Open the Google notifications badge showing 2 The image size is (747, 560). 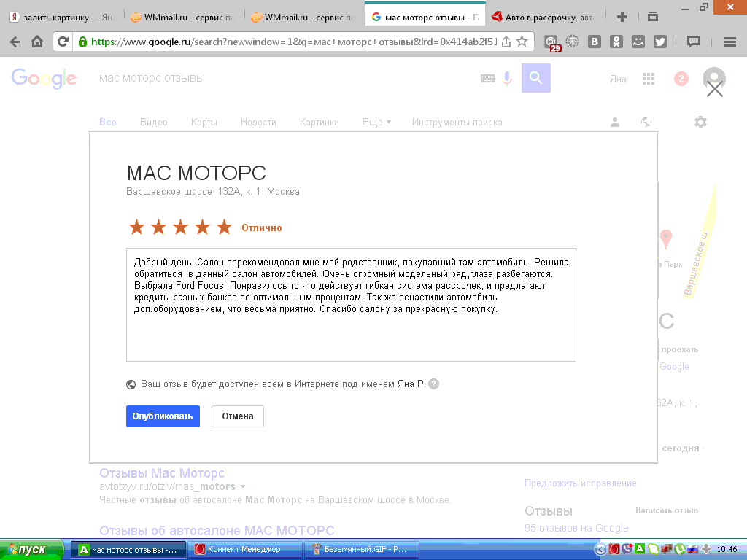point(681,79)
